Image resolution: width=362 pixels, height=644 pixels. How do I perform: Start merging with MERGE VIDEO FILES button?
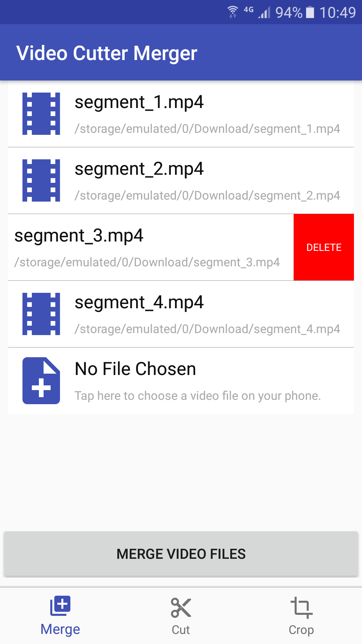[x=181, y=554]
